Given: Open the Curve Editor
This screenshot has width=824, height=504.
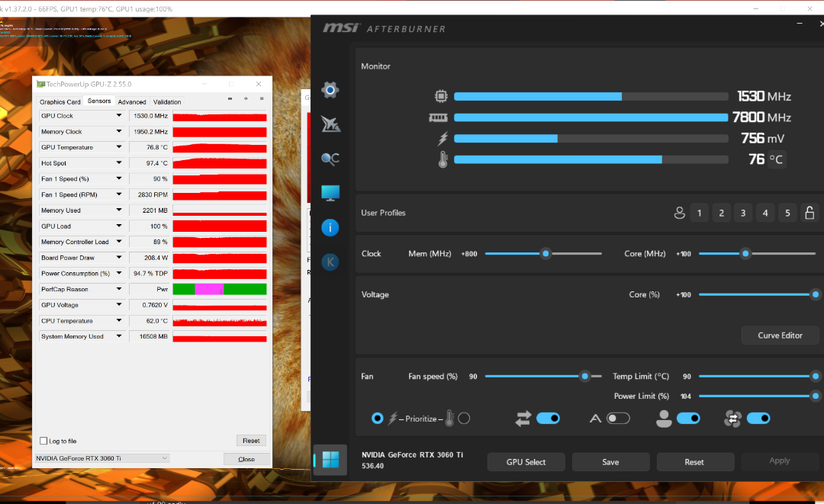Looking at the screenshot, I should click(x=780, y=335).
